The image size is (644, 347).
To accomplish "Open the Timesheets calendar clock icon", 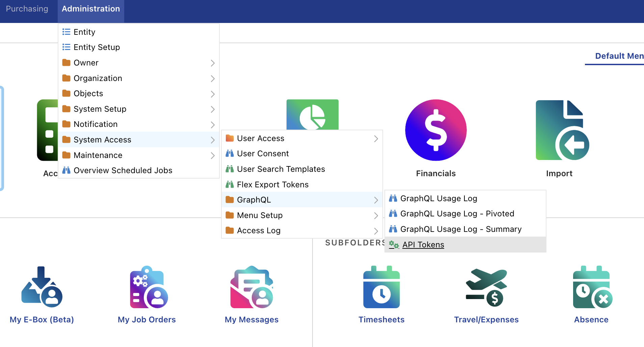I will 381,287.
